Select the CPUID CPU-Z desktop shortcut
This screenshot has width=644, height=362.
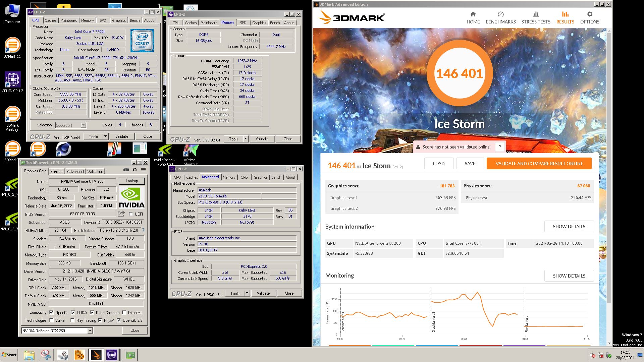12,82
